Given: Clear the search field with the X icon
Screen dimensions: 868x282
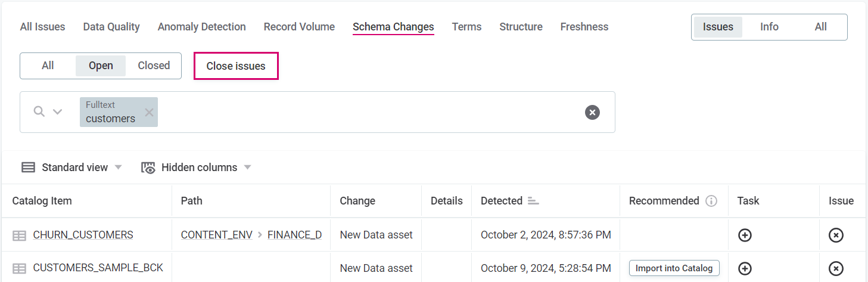Looking at the screenshot, I should [x=592, y=112].
